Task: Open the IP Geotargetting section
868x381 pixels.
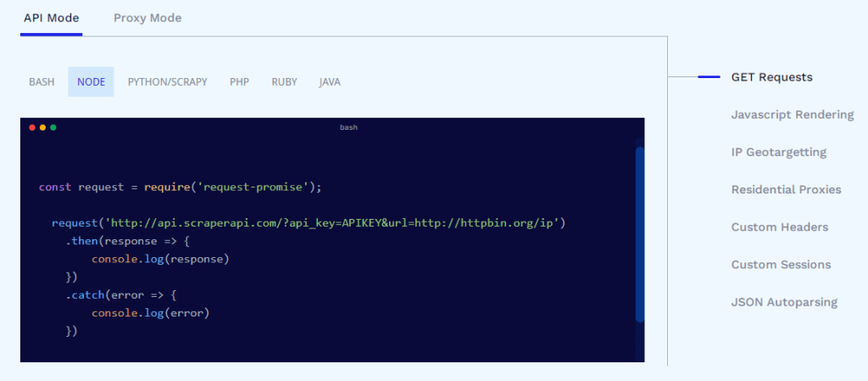Action: tap(778, 152)
